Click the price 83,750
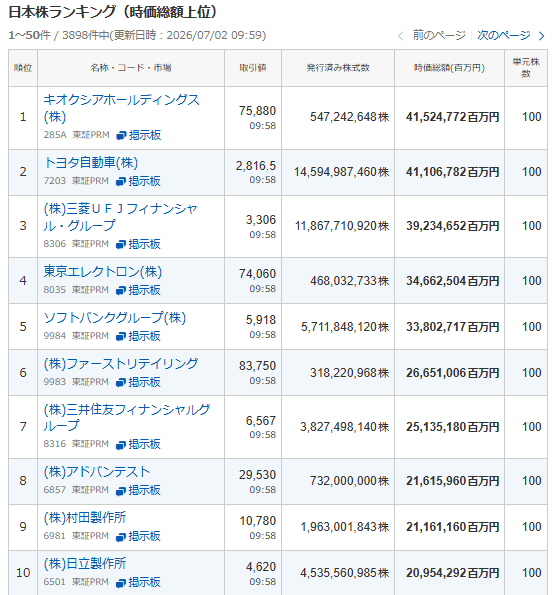 click(x=257, y=365)
